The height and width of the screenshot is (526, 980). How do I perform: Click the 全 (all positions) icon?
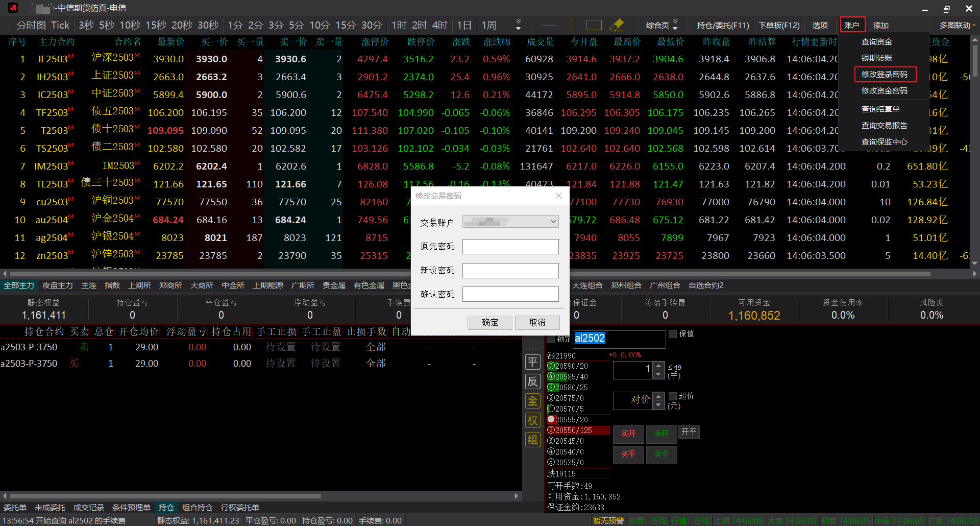point(532,401)
